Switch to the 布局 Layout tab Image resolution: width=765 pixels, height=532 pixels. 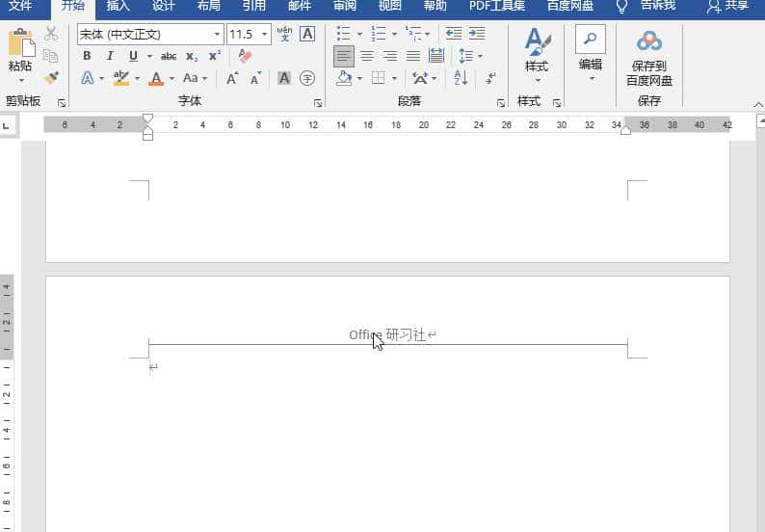point(209,7)
